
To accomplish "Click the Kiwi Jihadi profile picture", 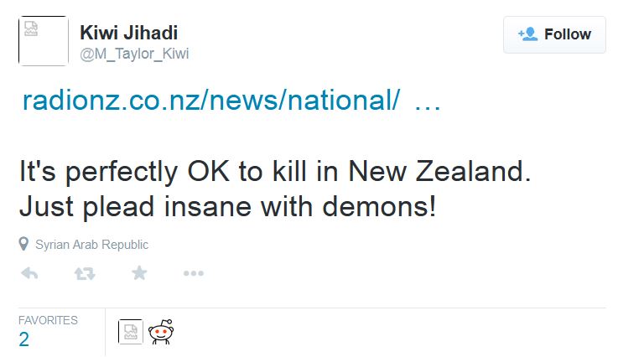I will (43, 40).
